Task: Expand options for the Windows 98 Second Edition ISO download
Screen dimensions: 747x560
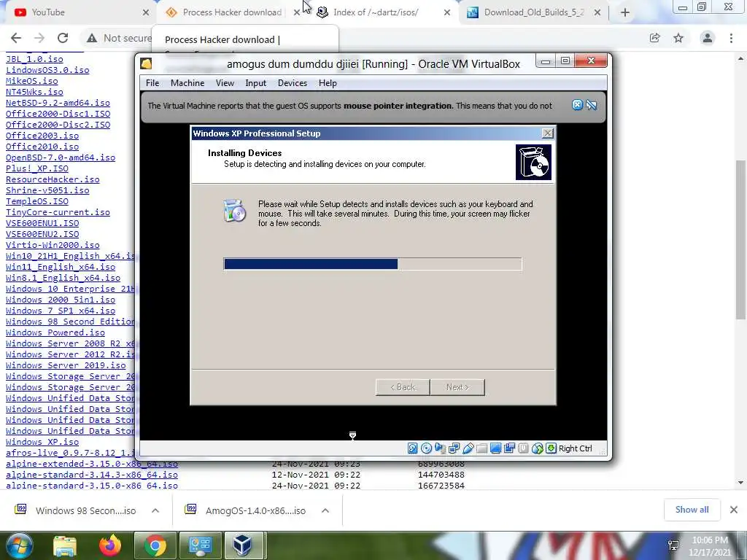Action: pyautogui.click(x=155, y=510)
